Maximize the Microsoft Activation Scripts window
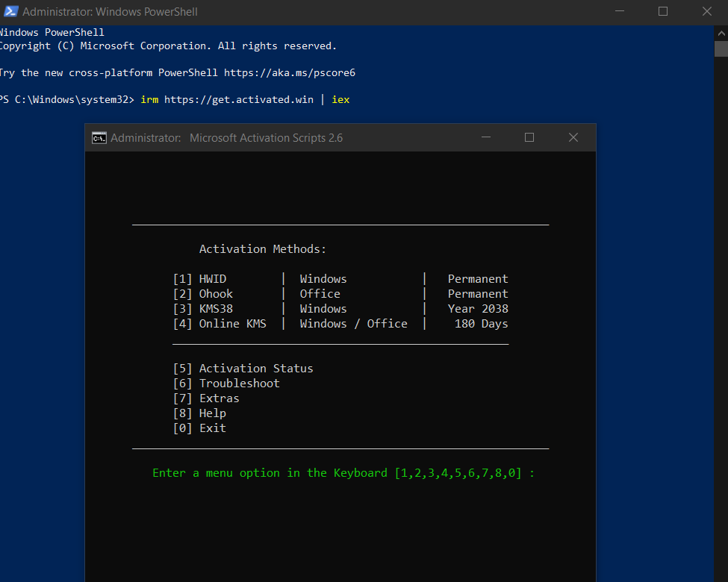The image size is (728, 582). pyautogui.click(x=529, y=137)
